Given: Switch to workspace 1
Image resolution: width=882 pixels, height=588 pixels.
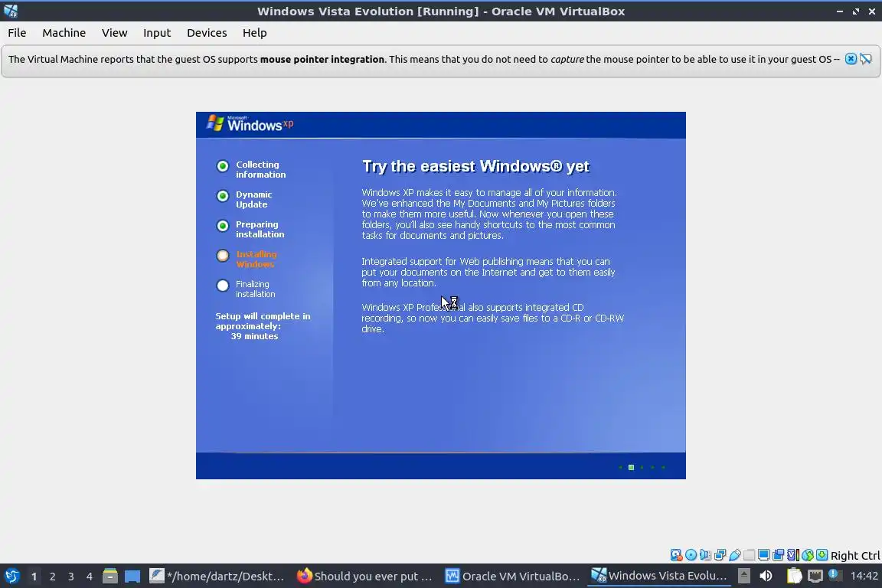Looking at the screenshot, I should click(x=34, y=577).
